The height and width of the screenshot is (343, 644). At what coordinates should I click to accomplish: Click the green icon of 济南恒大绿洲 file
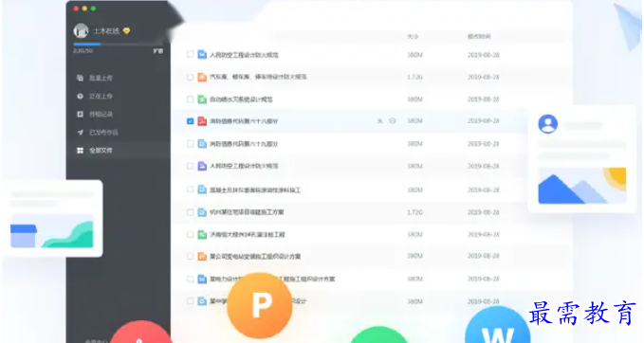pyautogui.click(x=202, y=234)
